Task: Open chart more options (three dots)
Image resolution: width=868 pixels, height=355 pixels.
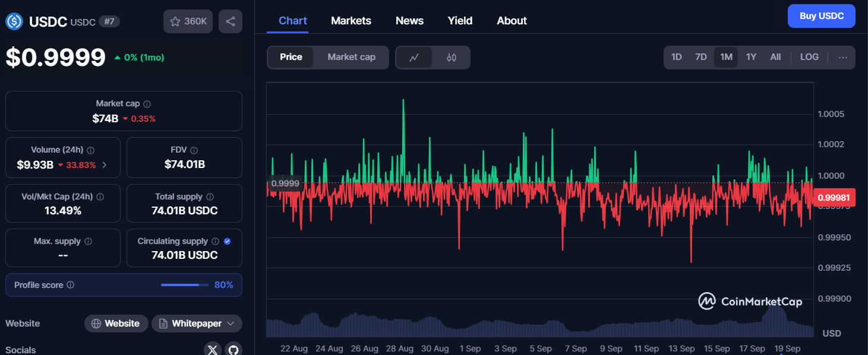Action: click(x=842, y=58)
